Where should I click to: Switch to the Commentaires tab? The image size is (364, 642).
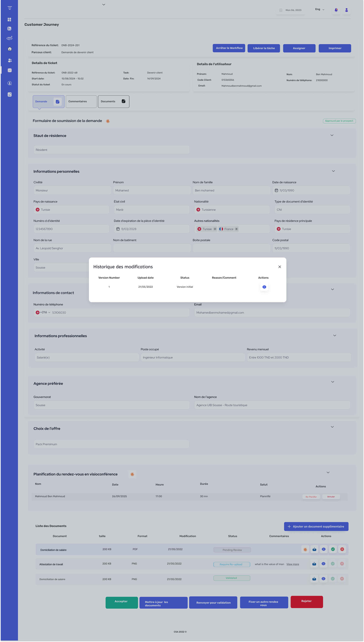(81, 102)
